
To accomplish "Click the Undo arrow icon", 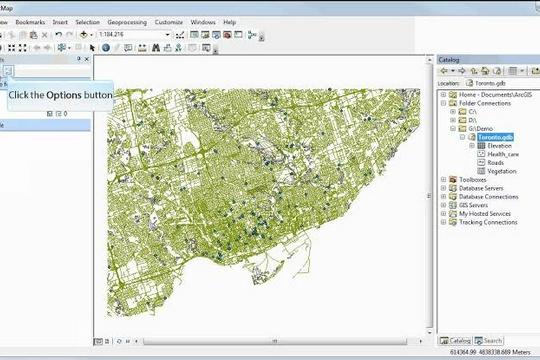I will click(59, 35).
